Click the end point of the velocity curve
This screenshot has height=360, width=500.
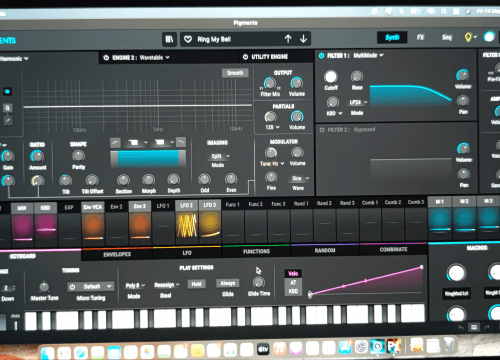422,267
